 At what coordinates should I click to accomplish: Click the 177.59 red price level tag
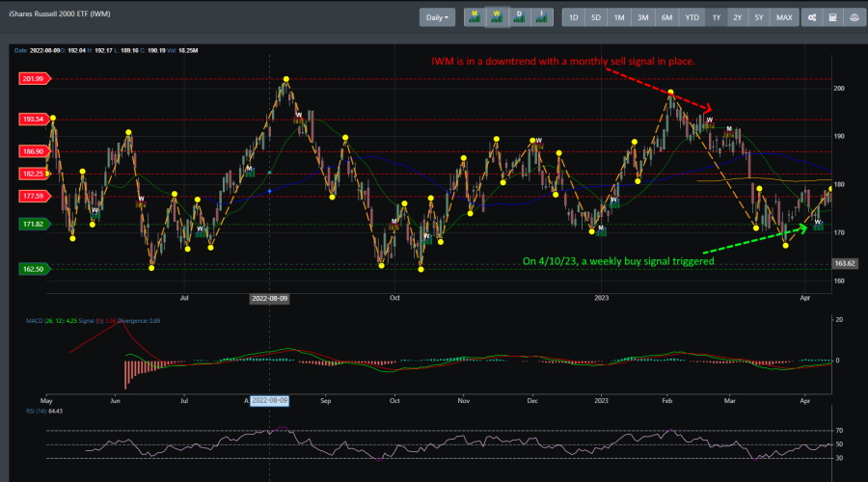pyautogui.click(x=35, y=196)
